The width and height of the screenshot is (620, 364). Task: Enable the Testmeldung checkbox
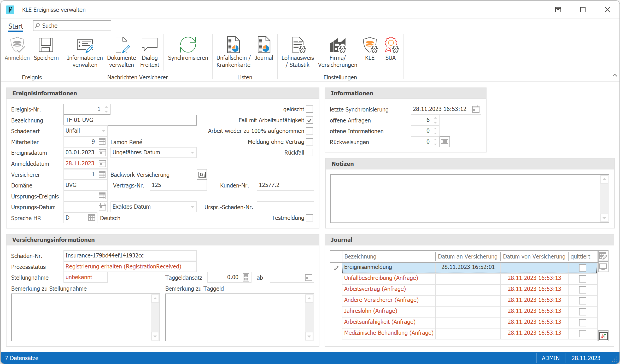(x=309, y=218)
